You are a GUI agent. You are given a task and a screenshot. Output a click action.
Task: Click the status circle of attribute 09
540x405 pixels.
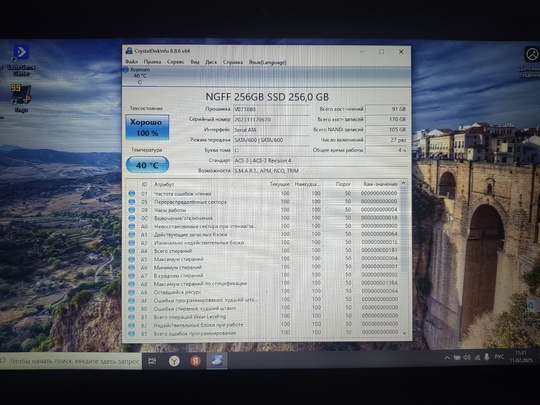click(132, 210)
